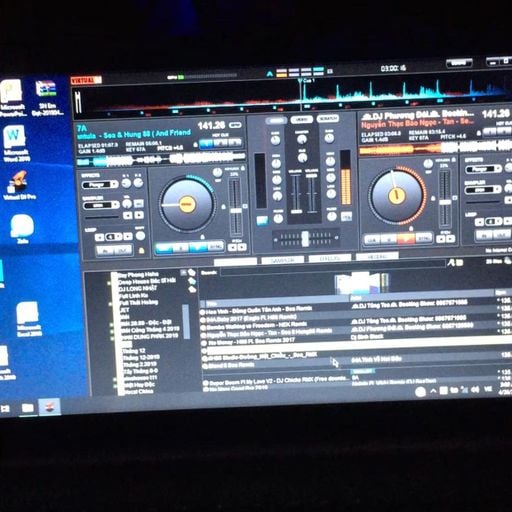The width and height of the screenshot is (512, 512).
Task: Toggle the left deck hot cue lock
Action: 196,145
